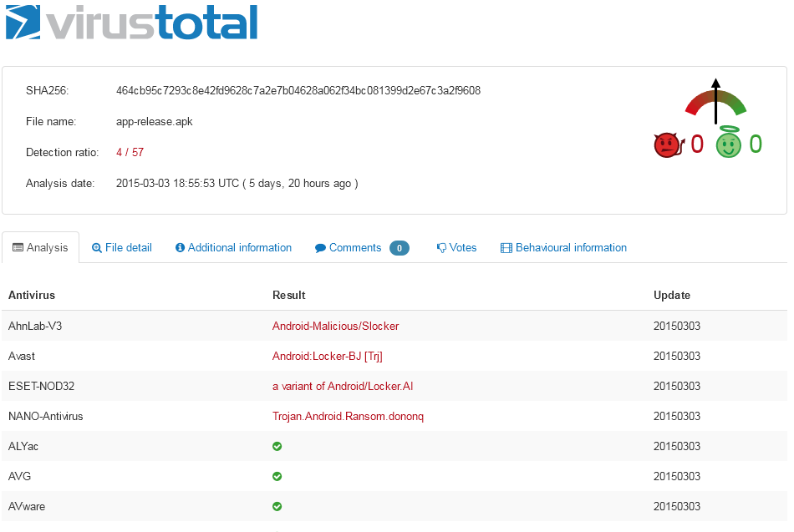Click update date in NANO-Antivirus row

676,416
